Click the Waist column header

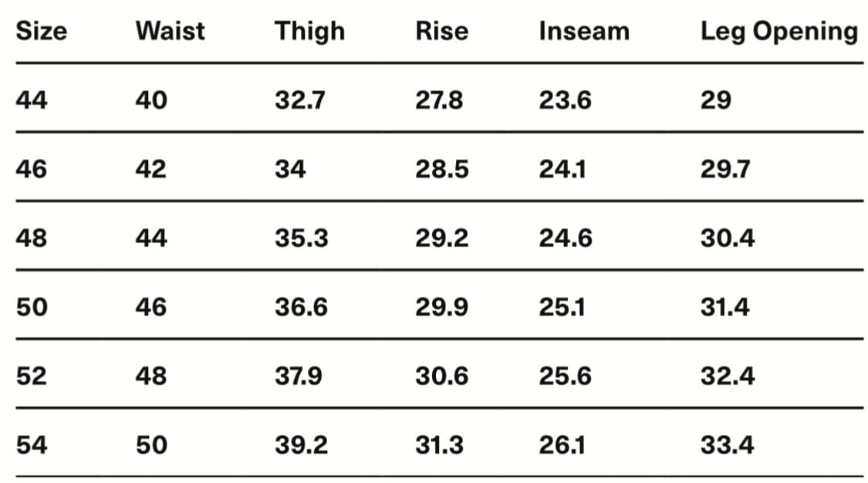point(171,31)
